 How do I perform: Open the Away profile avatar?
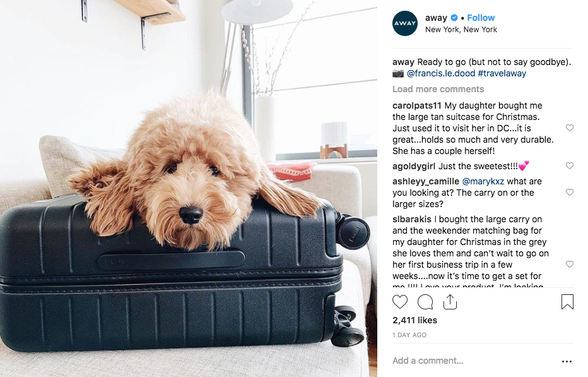tap(405, 23)
